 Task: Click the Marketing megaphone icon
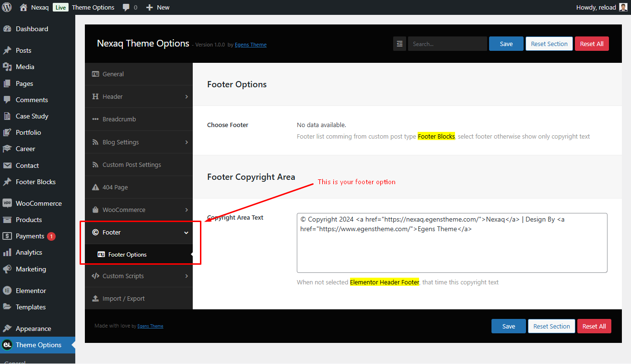pyautogui.click(x=7, y=269)
